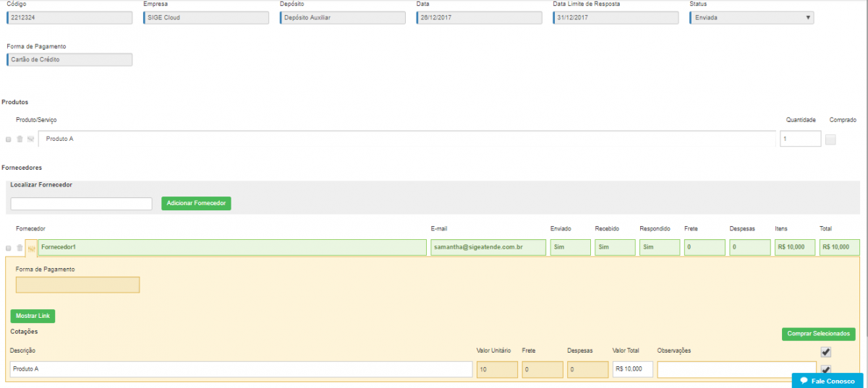
Task: Click the Código field with 2212324
Action: click(69, 17)
